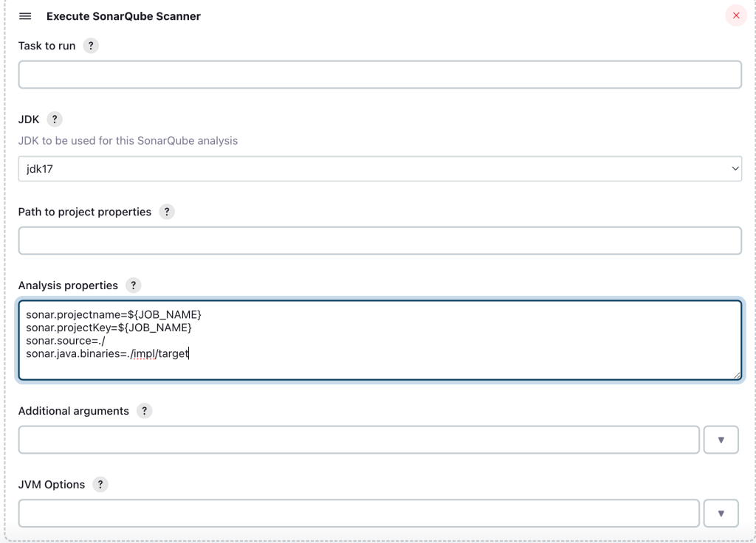
Task: Expand the JVM Options field arrow
Action: pos(721,513)
